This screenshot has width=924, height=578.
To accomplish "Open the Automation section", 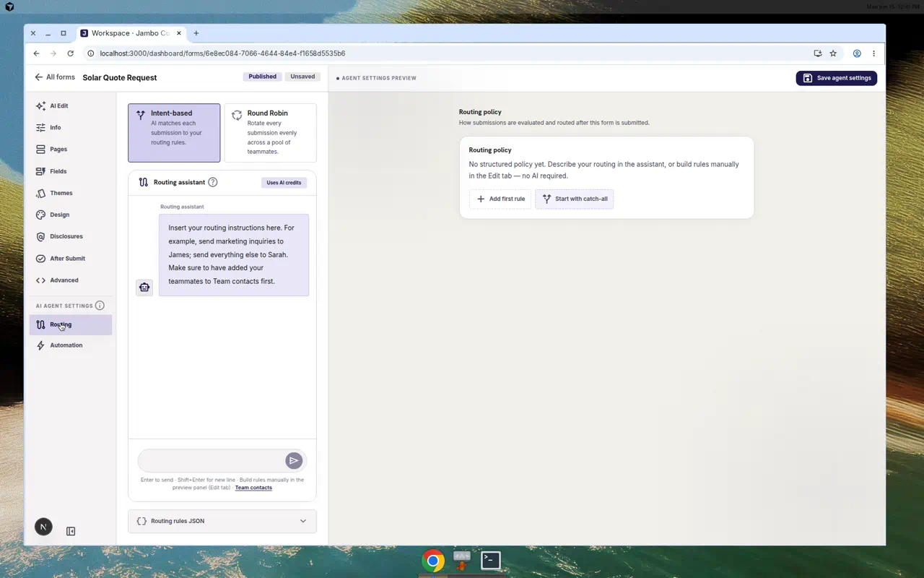I will click(71, 345).
